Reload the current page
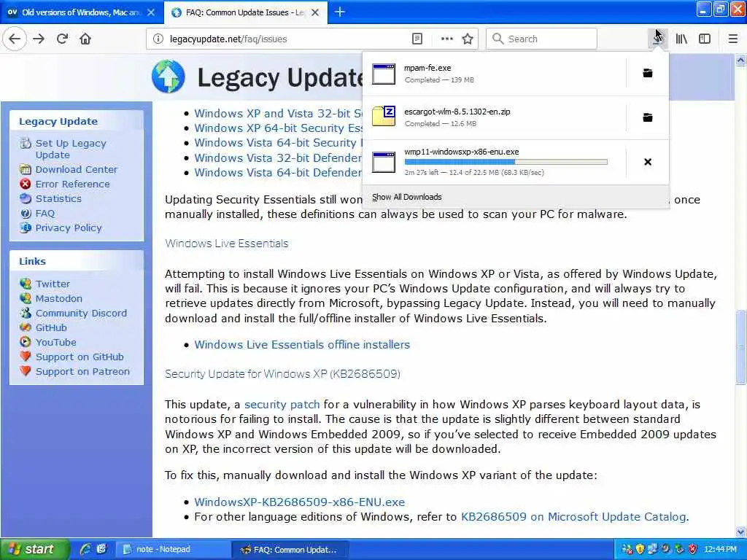This screenshot has width=747, height=560. click(62, 39)
